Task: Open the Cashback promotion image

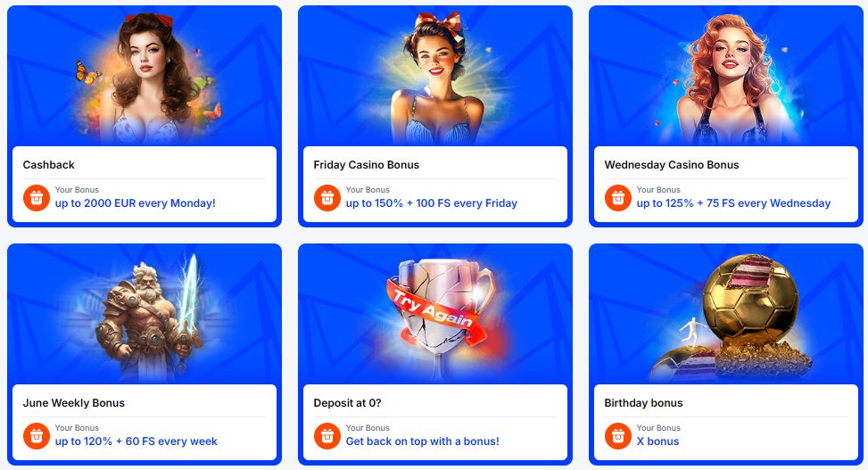Action: click(x=145, y=77)
